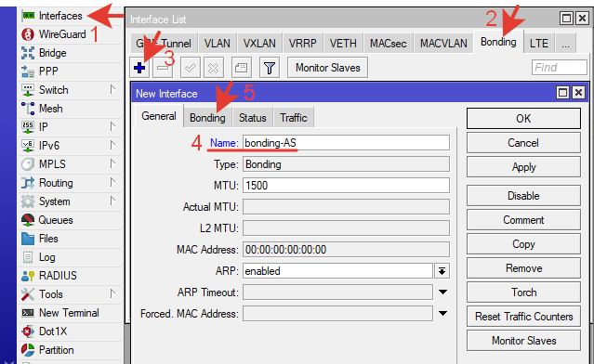Click the Filter funnel icon

click(x=270, y=68)
